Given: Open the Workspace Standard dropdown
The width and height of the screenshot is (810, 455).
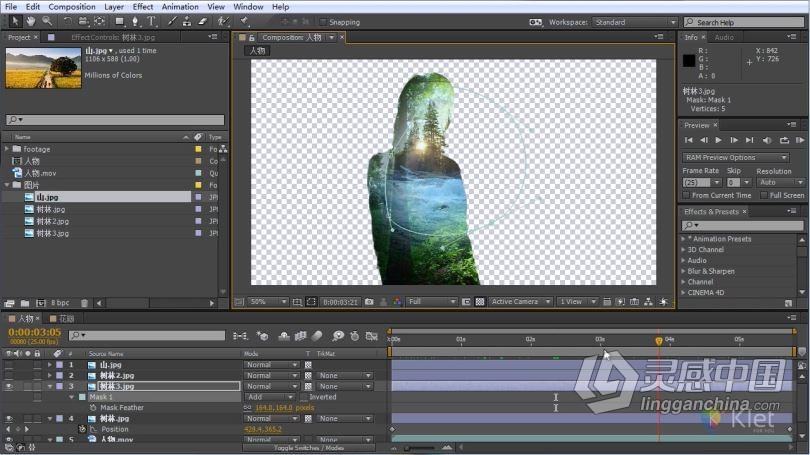Looking at the screenshot, I should tap(634, 22).
